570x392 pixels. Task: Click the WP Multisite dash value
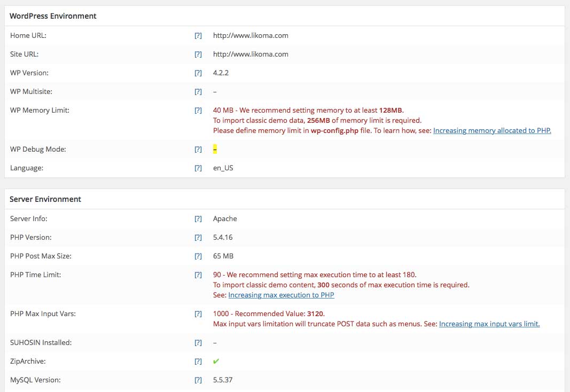(215, 91)
